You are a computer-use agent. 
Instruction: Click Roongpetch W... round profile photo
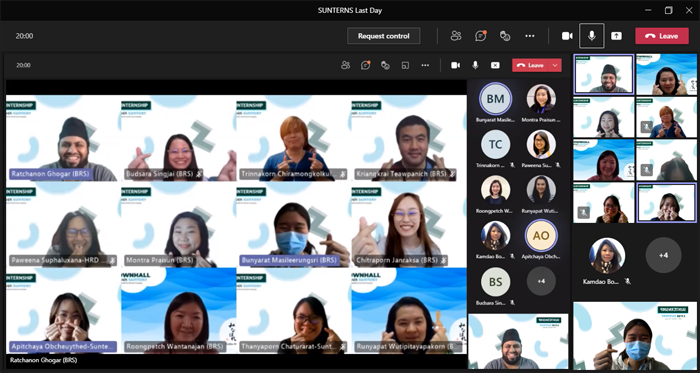point(496,190)
